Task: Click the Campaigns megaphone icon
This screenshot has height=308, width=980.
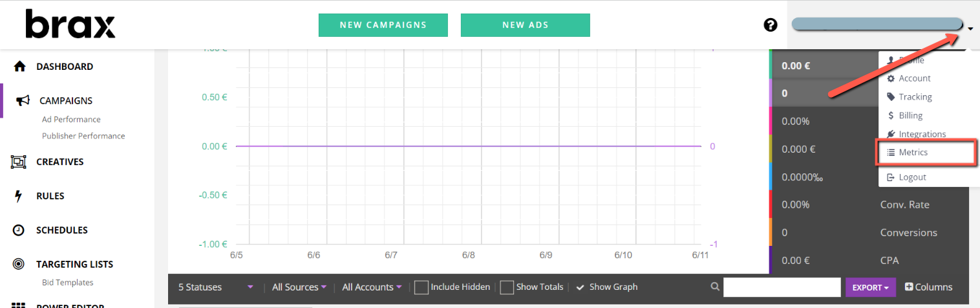Action: click(x=23, y=101)
